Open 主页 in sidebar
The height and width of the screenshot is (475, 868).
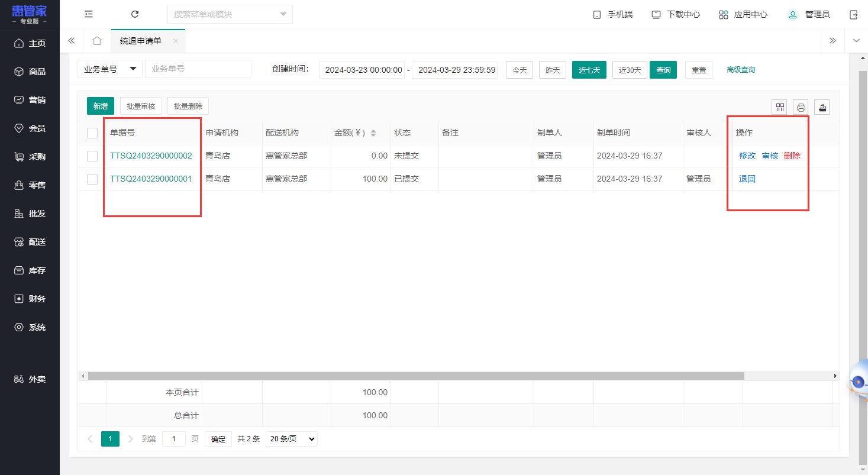pos(30,43)
